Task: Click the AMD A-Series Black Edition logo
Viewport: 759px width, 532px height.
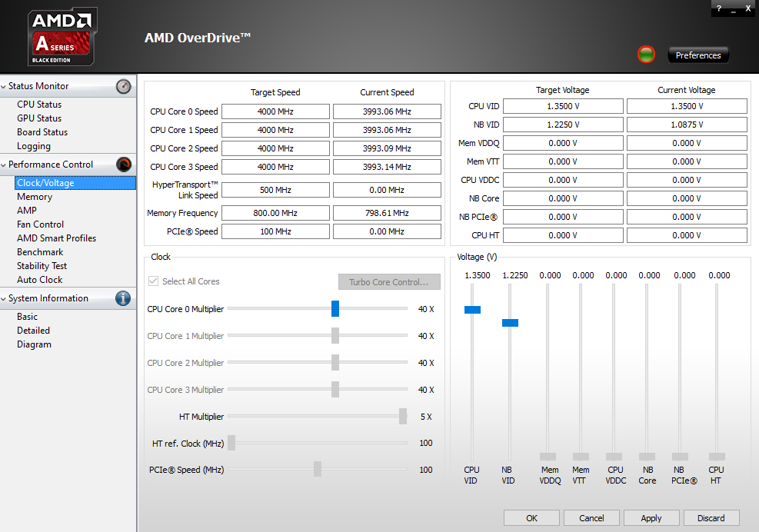Action: pyautogui.click(x=62, y=37)
